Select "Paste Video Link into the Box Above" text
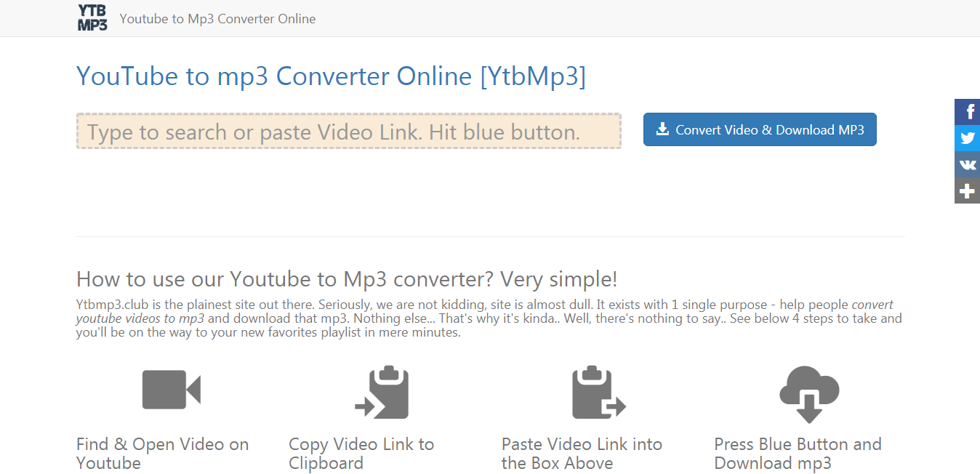This screenshot has width=980, height=474. 582,454
